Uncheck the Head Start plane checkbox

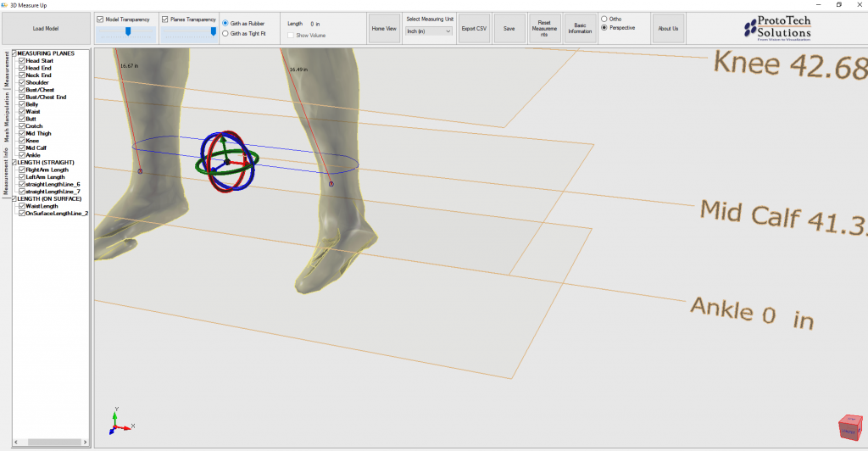(x=22, y=61)
